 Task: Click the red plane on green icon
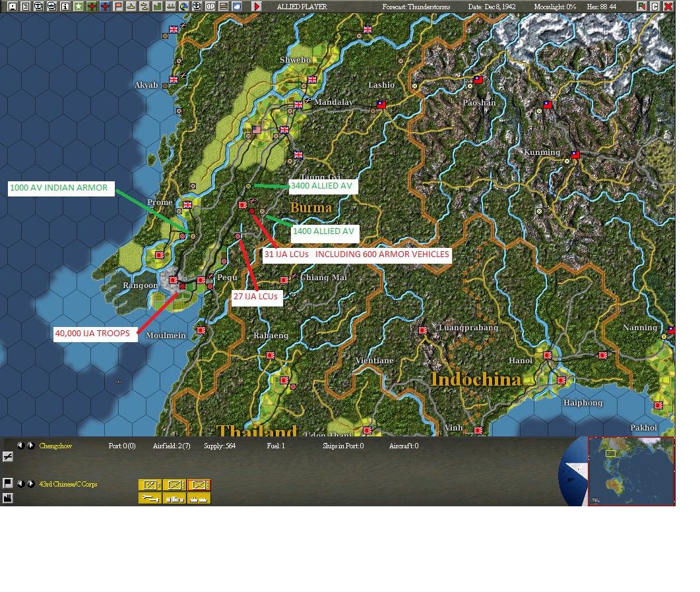coord(92,6)
